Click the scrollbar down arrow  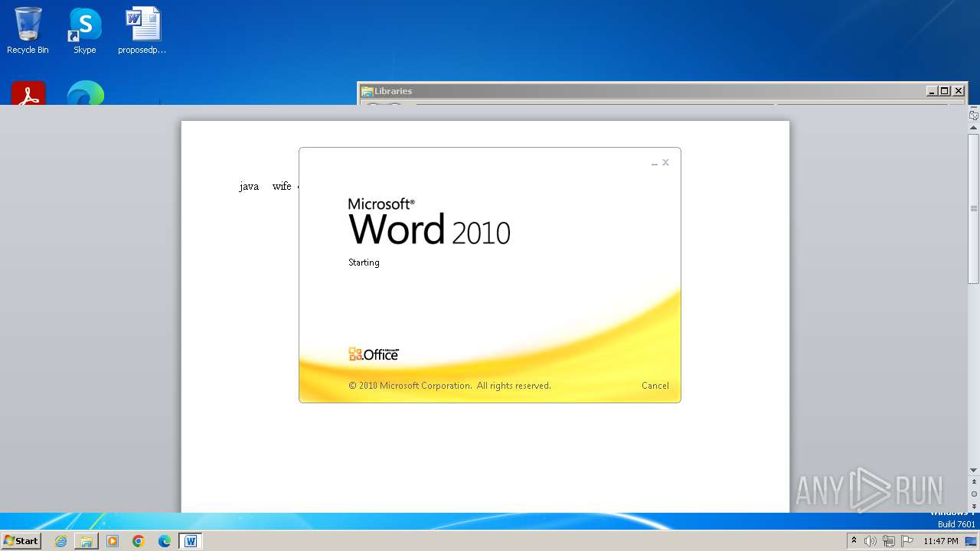click(x=974, y=471)
